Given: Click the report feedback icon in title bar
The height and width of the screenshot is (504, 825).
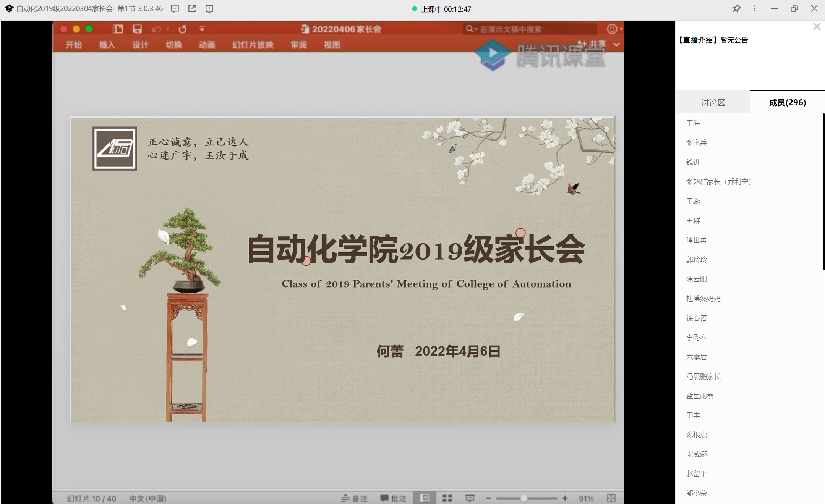Looking at the screenshot, I should click(209, 9).
